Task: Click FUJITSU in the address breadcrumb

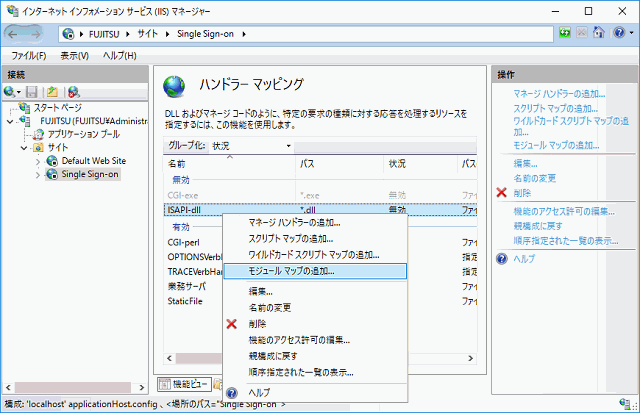Action: (104, 34)
